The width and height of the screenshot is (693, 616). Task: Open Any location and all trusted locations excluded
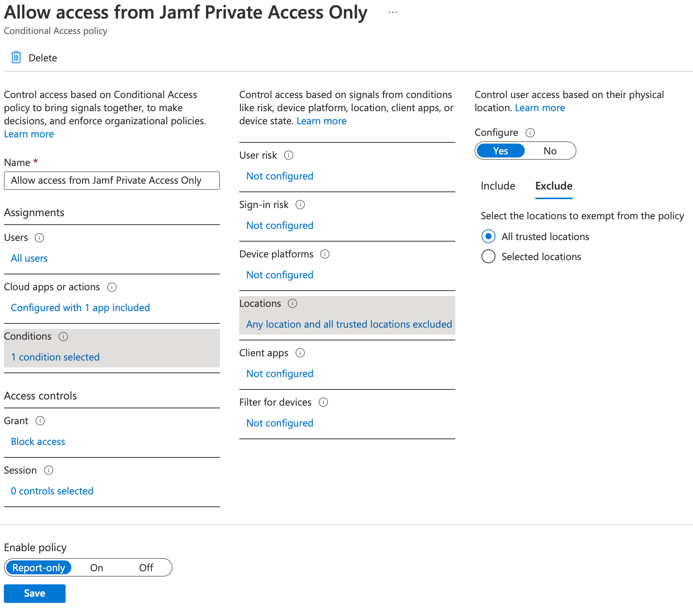click(x=349, y=324)
